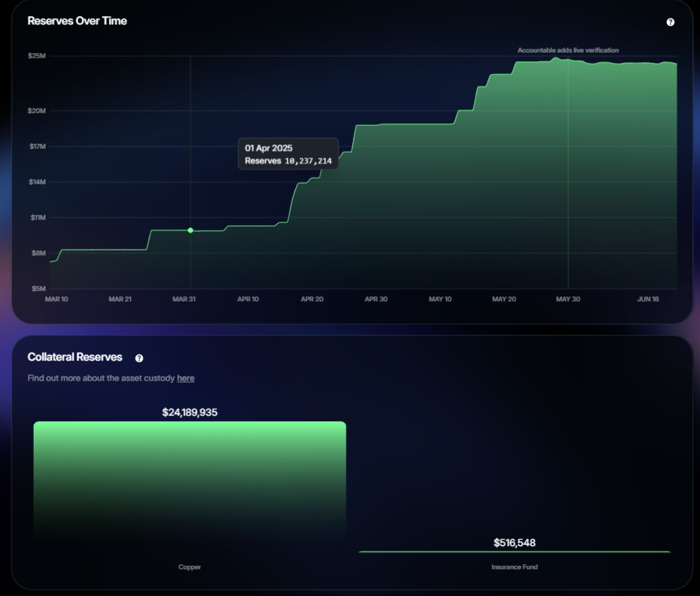Click the $14M y-axis label

click(x=37, y=182)
